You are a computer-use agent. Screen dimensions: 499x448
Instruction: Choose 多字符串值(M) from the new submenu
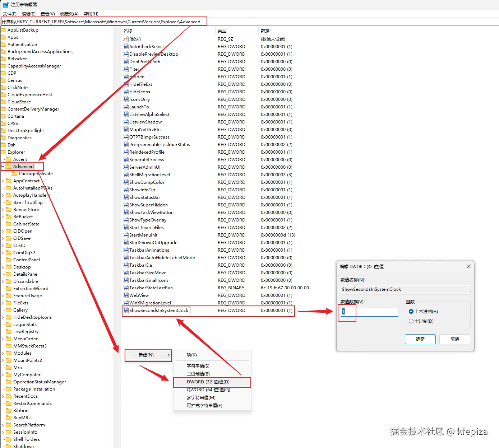pos(212,398)
